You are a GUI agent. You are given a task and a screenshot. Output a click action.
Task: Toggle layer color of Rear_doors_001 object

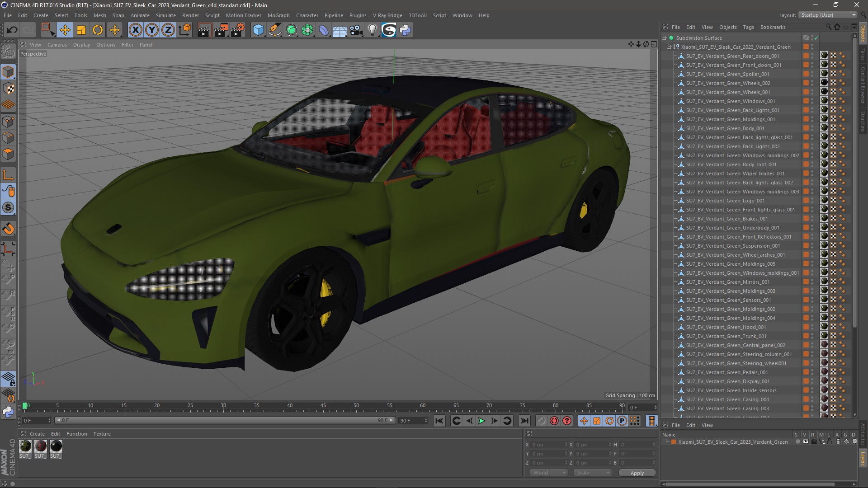pyautogui.click(x=806, y=56)
